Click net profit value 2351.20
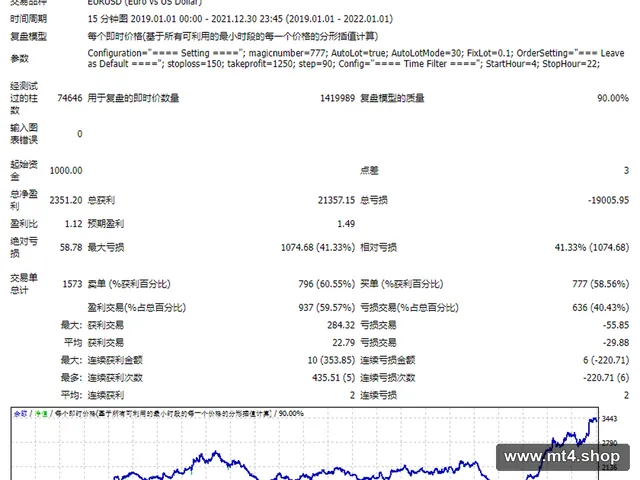This screenshot has height=480, width=640. (x=66, y=200)
